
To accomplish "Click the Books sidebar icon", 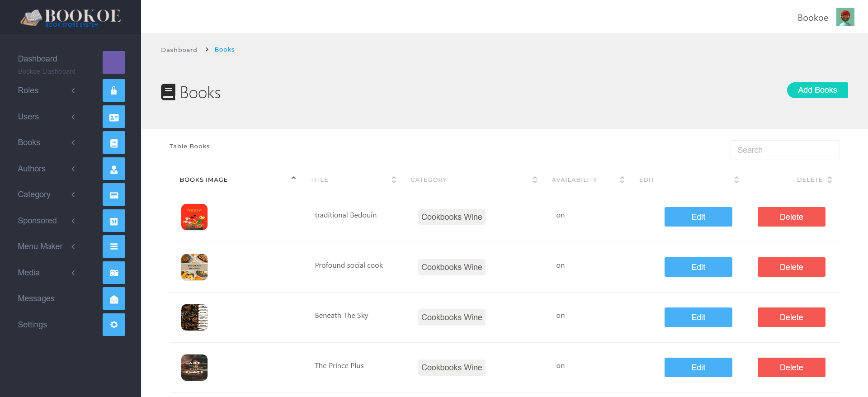I will pos(113,143).
